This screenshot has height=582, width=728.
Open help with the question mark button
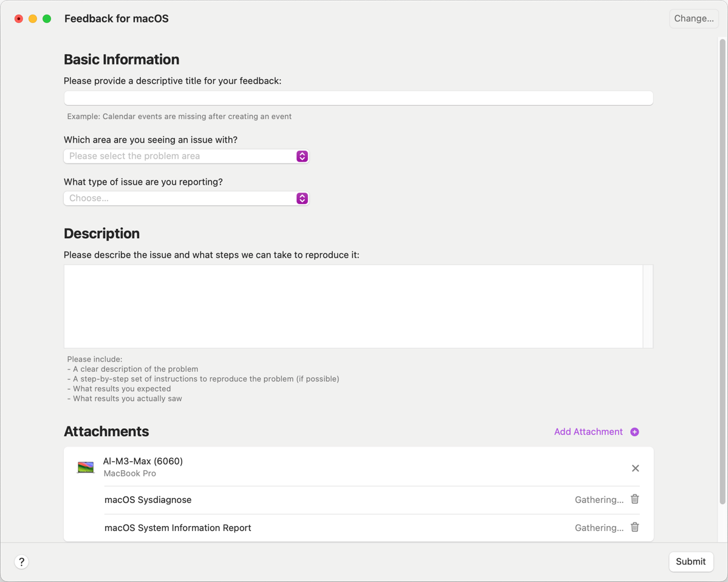tap(21, 562)
